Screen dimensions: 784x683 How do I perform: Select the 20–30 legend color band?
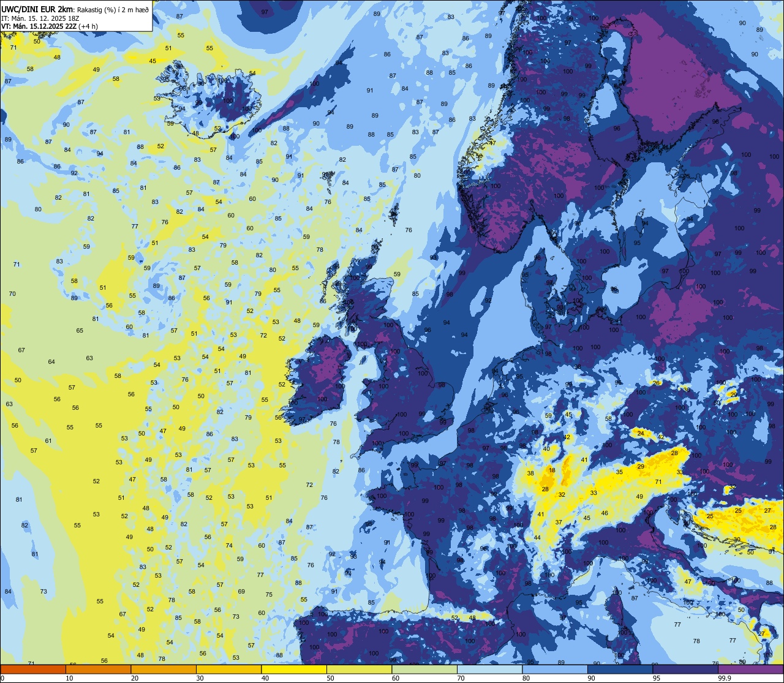[164, 670]
